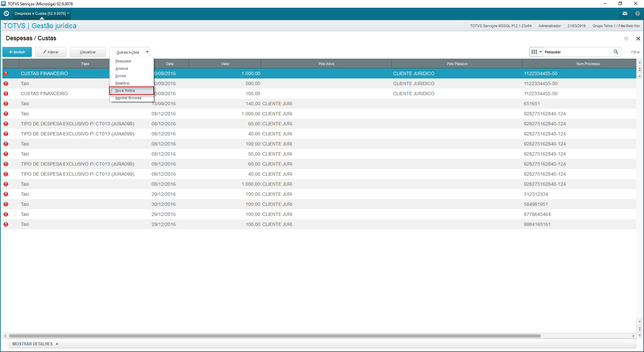Select value 140,00 cell

(253, 104)
